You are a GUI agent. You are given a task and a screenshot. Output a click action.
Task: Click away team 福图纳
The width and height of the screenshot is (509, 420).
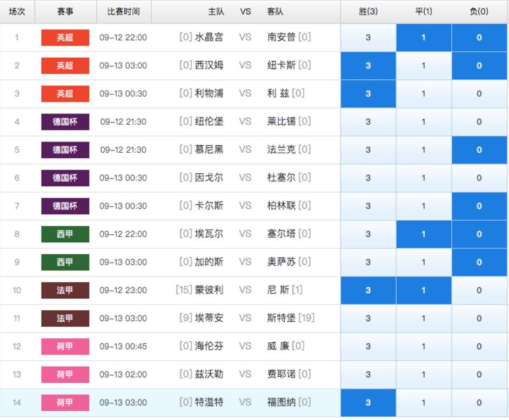click(281, 402)
